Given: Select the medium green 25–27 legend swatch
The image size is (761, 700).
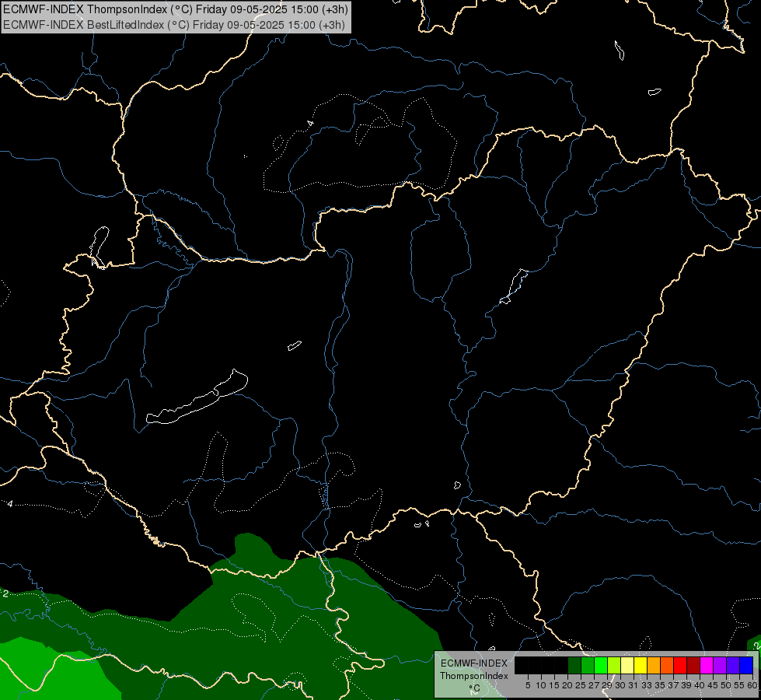Looking at the screenshot, I should pos(588,665).
